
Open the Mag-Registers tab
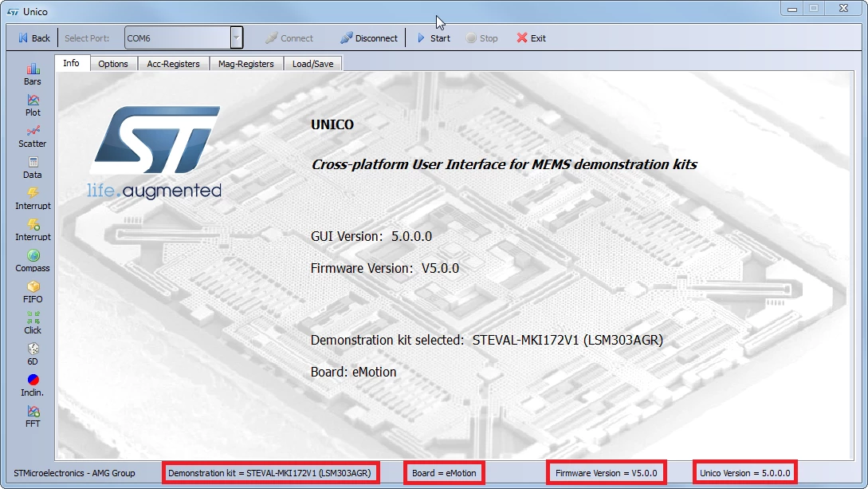click(245, 64)
